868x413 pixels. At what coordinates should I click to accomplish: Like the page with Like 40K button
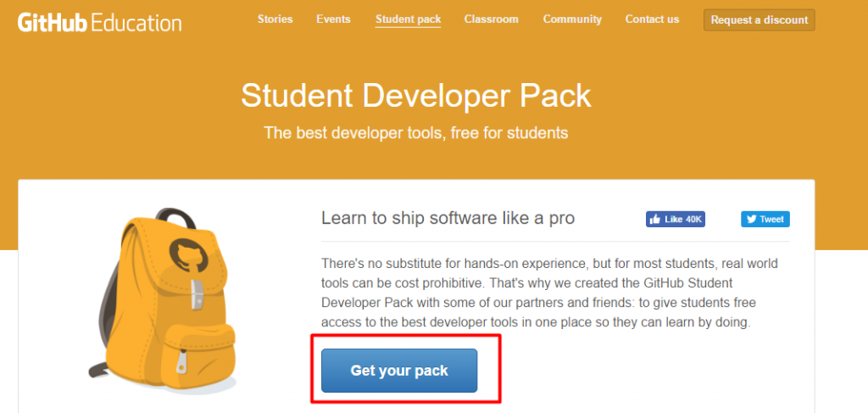(x=676, y=220)
